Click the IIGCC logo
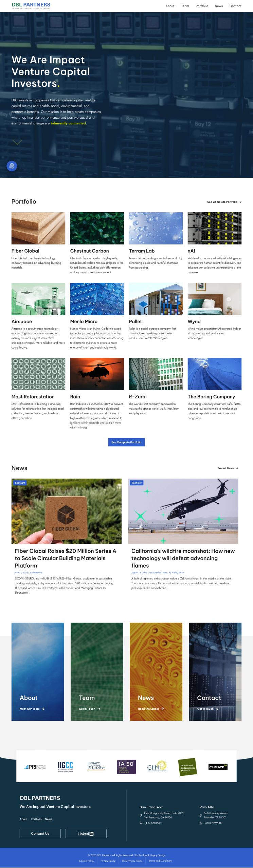Viewport: 253px width, 868px height. click(x=66, y=767)
